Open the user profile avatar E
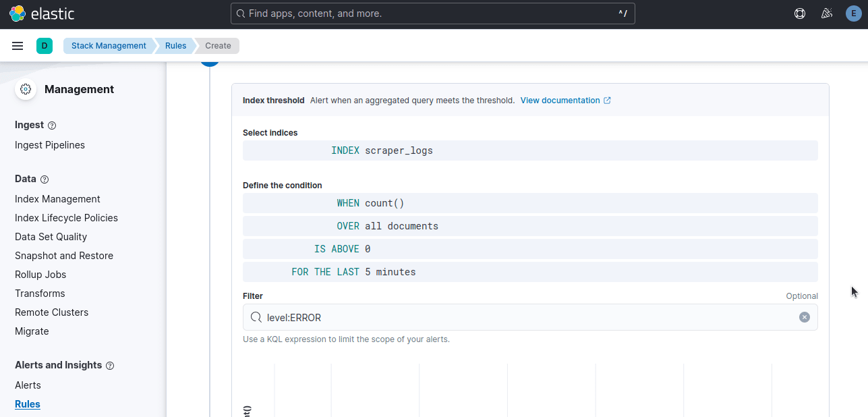Viewport: 868px width, 417px height. pyautogui.click(x=854, y=13)
